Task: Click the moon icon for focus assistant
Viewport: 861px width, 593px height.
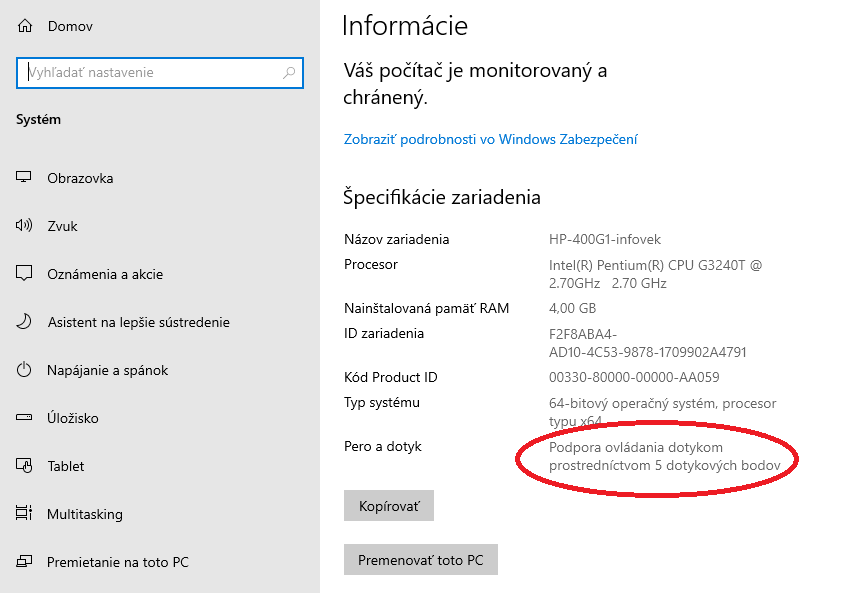Action: click(x=25, y=322)
